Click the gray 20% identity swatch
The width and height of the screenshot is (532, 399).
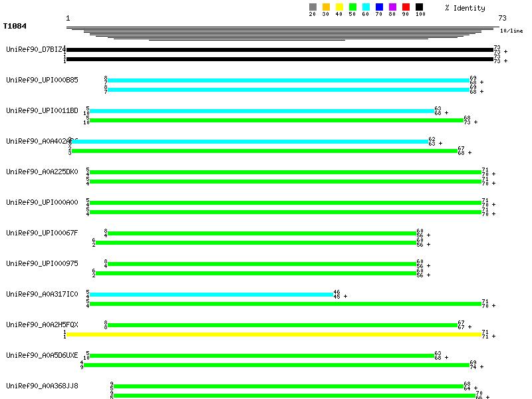313,7
